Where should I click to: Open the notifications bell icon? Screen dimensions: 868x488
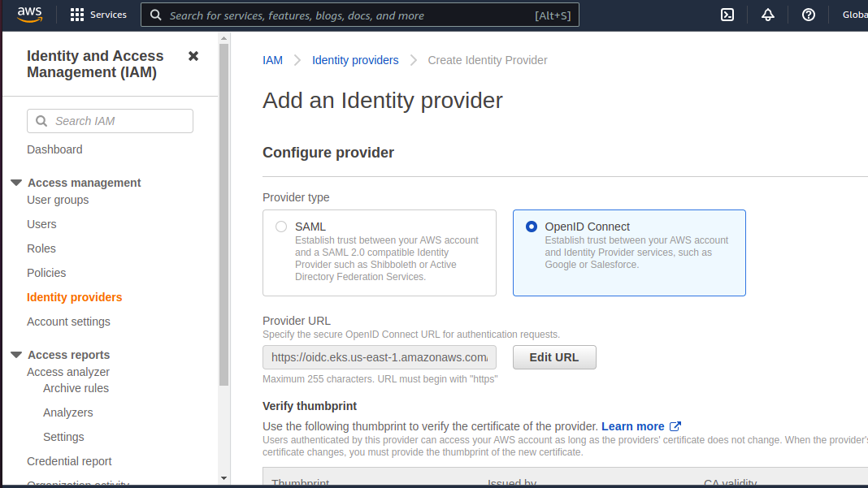click(768, 15)
